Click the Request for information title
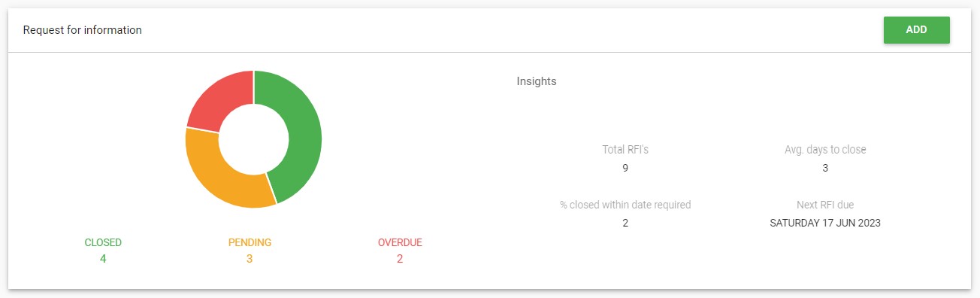Viewport: 980px width, 298px height. click(83, 30)
